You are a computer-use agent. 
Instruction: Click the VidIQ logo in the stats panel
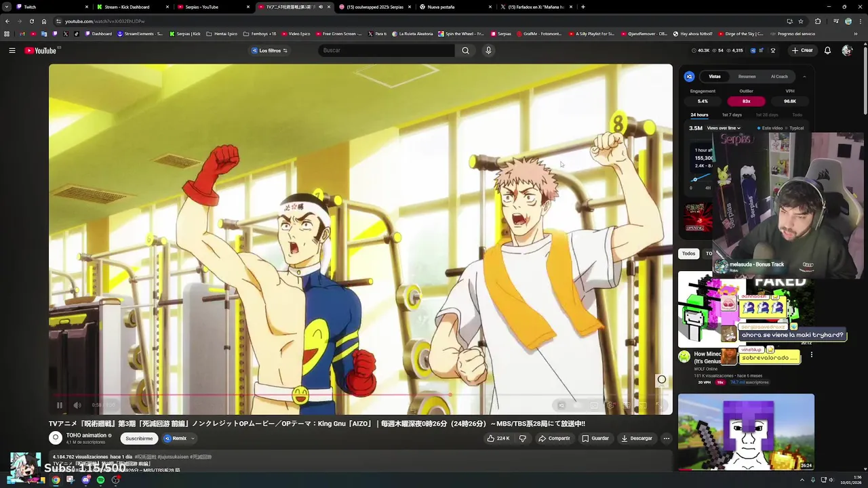(689, 77)
